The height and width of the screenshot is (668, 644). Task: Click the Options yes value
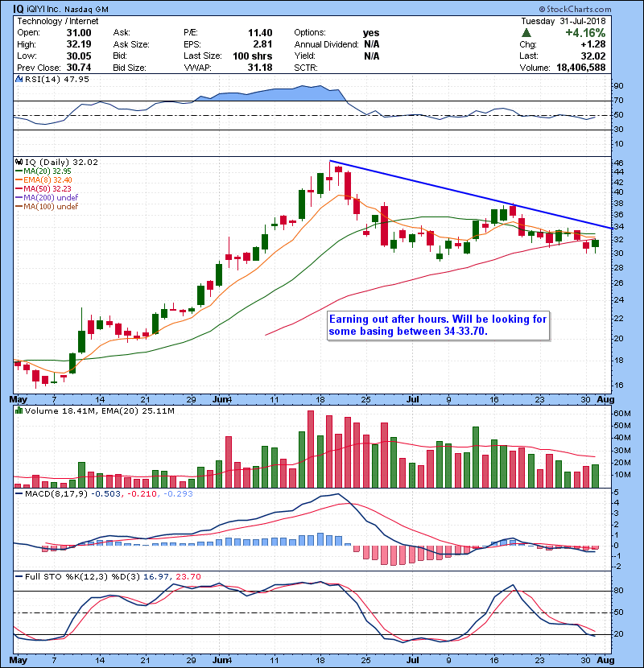pos(371,33)
